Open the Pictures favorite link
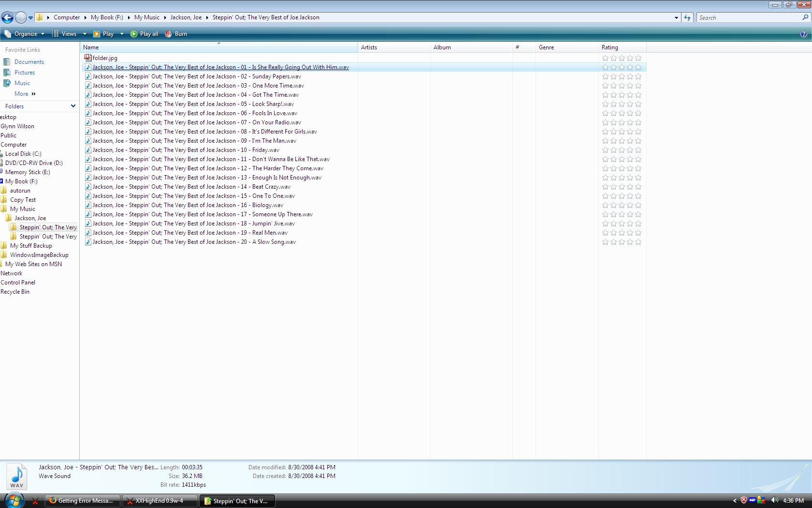 [x=25, y=73]
